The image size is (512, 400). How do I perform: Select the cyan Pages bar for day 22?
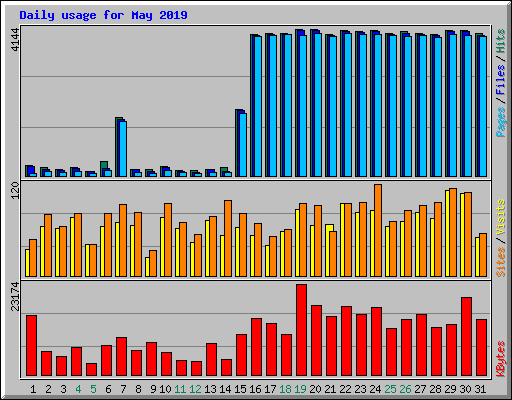pyautogui.click(x=348, y=105)
